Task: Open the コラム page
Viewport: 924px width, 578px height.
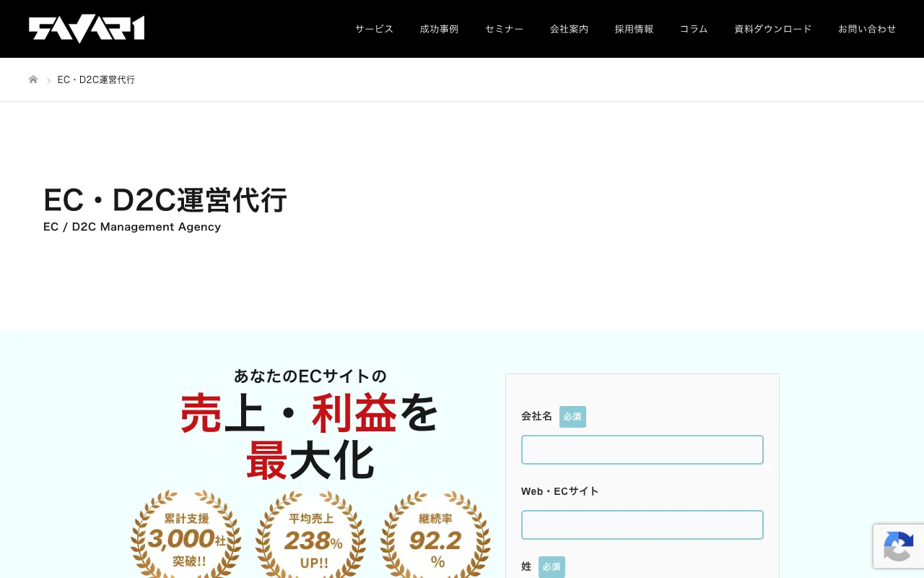Action: pyautogui.click(x=694, y=29)
